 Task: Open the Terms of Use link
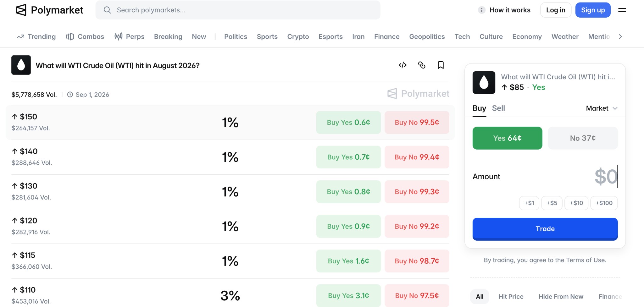[585, 260]
